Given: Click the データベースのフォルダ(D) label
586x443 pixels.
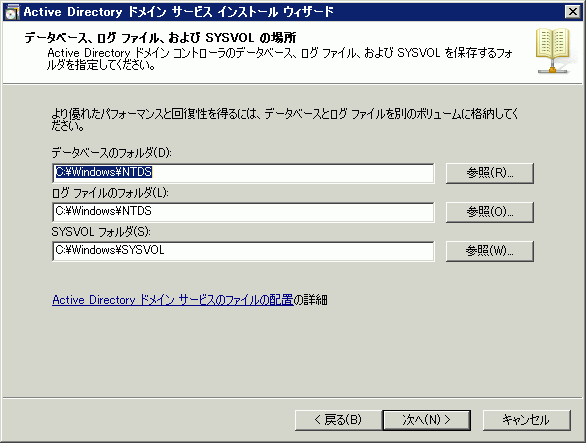Looking at the screenshot, I should click(111, 153).
